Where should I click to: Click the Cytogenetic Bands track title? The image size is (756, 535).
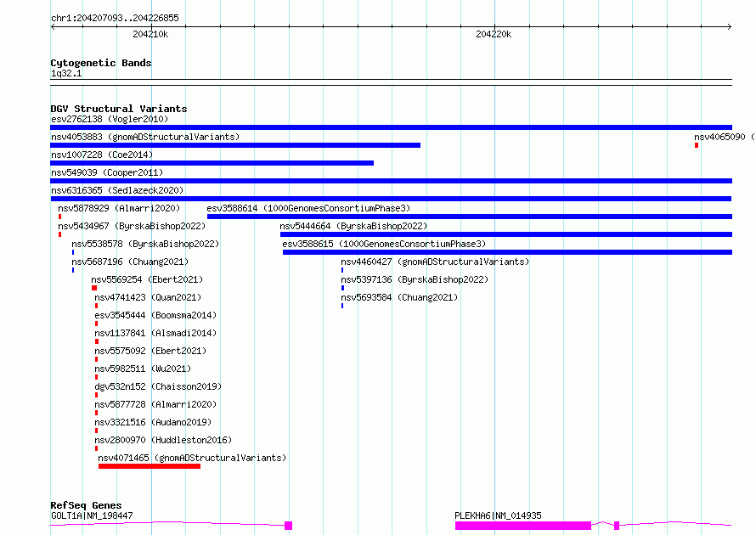tap(101, 63)
